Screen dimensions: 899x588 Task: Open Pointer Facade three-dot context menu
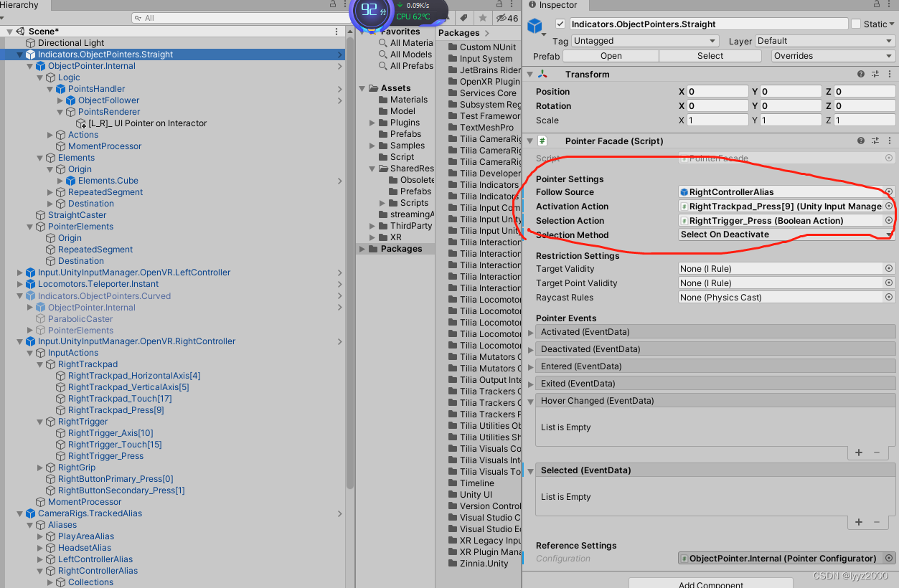click(889, 141)
